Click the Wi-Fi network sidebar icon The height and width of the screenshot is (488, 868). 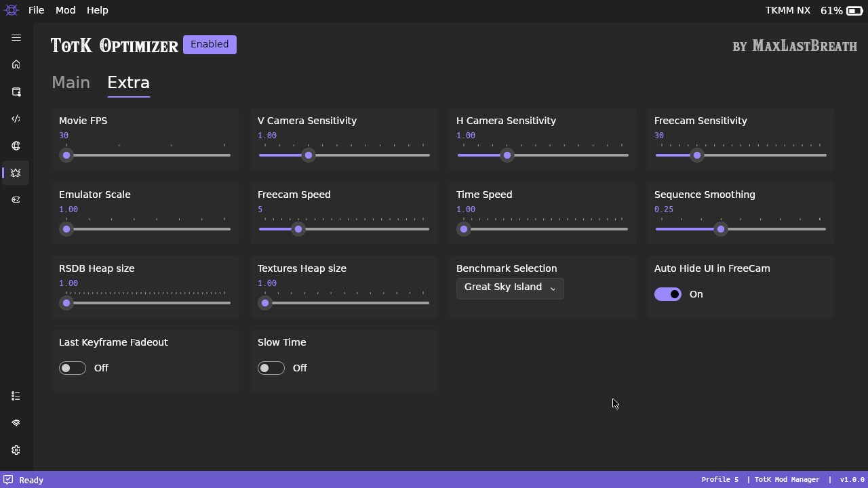(16, 423)
